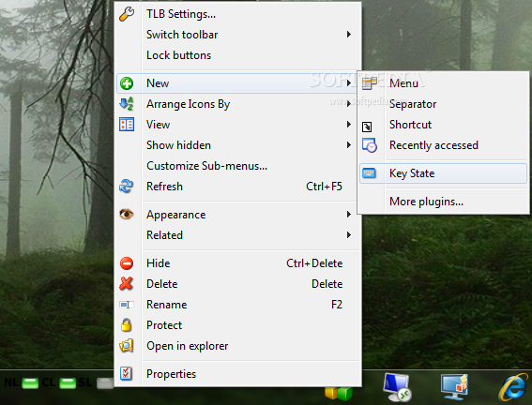Click the Properties checklist icon
Image resolution: width=532 pixels, height=405 pixels.
[x=126, y=373]
